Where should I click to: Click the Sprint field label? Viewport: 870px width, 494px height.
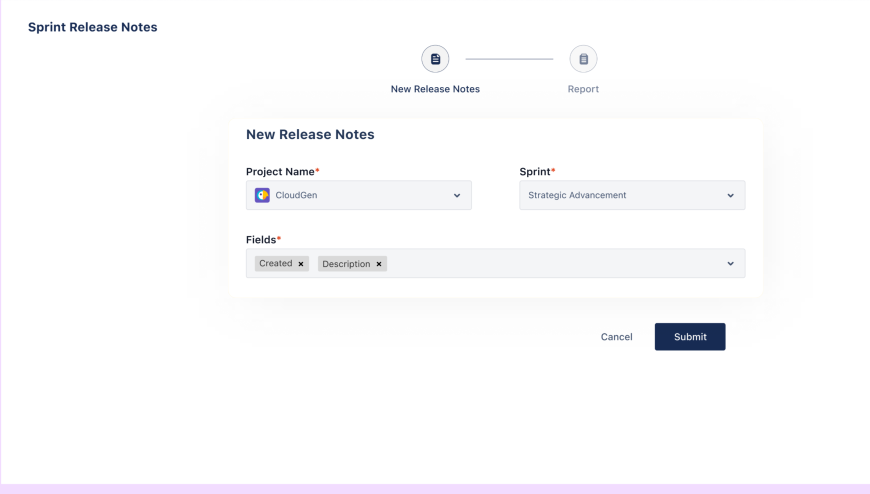(x=535, y=172)
